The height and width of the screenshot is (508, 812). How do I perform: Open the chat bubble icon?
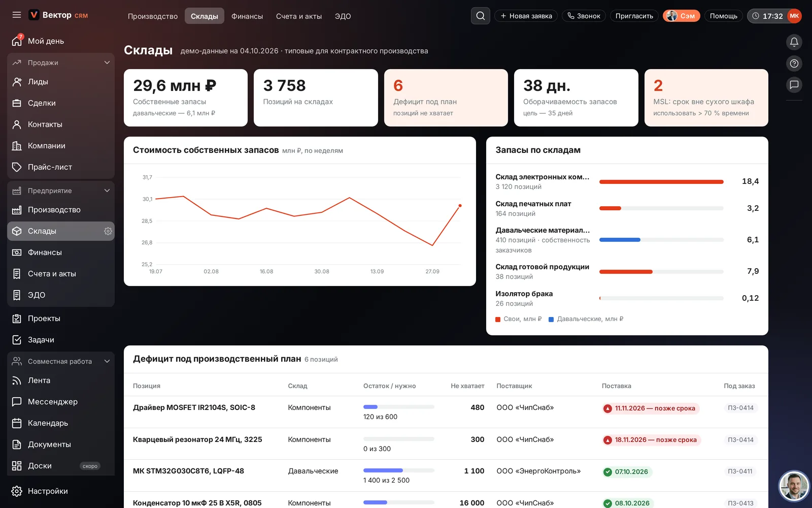point(794,85)
